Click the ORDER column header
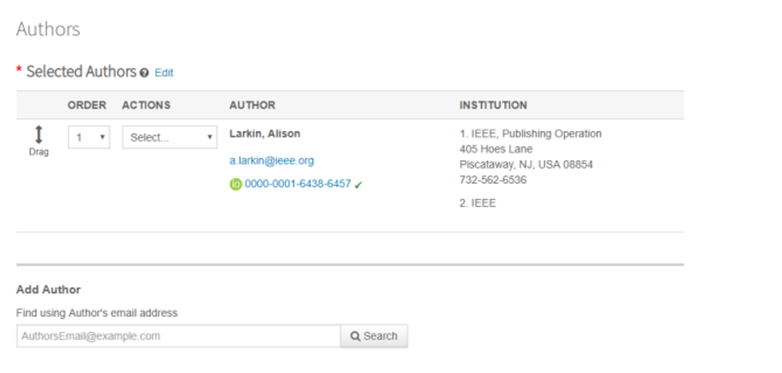The width and height of the screenshot is (782, 373). 87,105
